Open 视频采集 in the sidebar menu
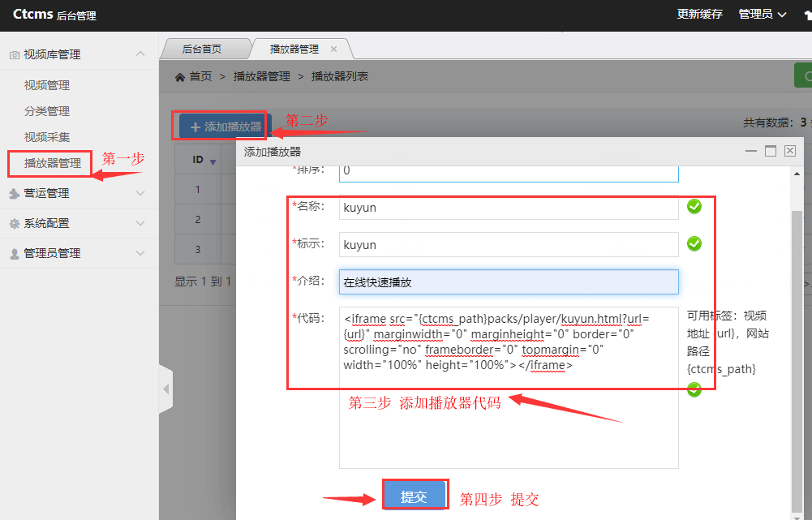Viewport: 812px width, 520px height. click(47, 137)
